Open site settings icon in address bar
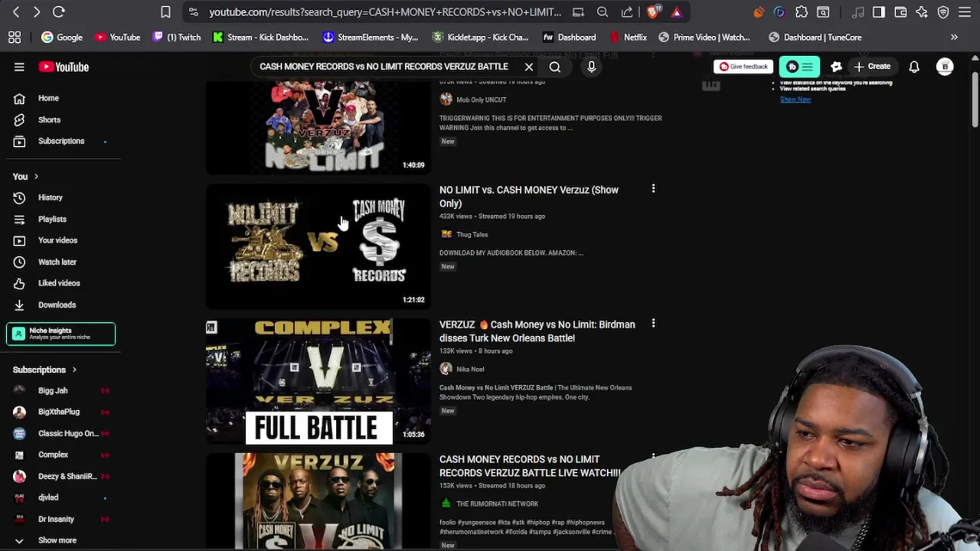Screen dimensions: 980x551 [x=193, y=12]
